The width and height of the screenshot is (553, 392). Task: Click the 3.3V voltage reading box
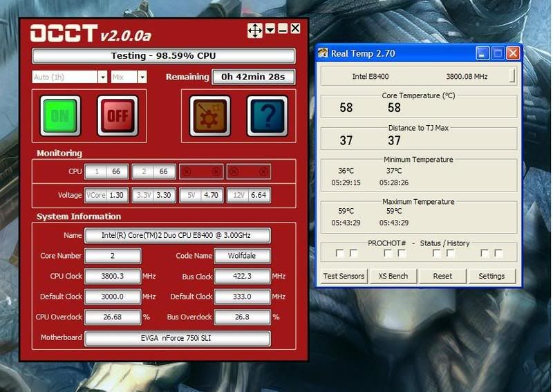coord(153,195)
